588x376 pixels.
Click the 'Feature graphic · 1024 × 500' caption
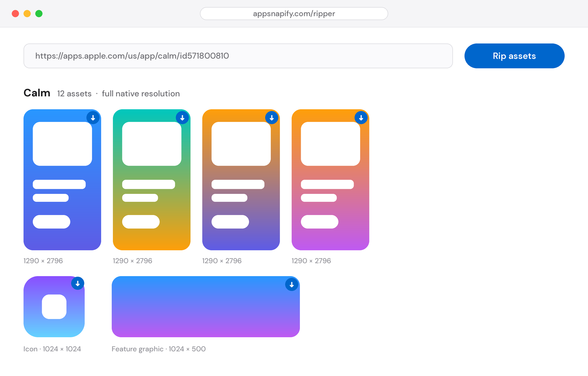point(159,349)
